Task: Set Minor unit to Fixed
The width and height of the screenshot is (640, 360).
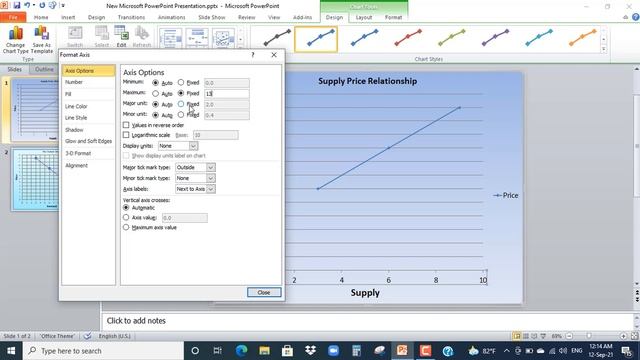Action: point(181,115)
